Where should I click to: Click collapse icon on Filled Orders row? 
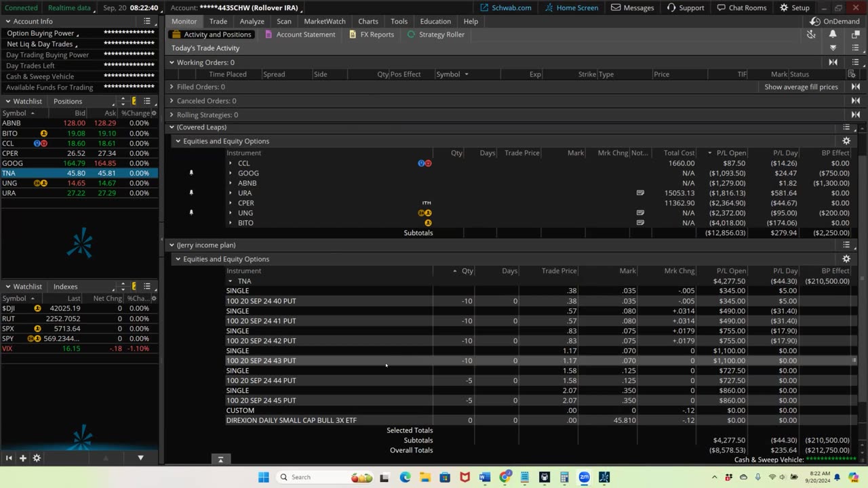point(856,87)
